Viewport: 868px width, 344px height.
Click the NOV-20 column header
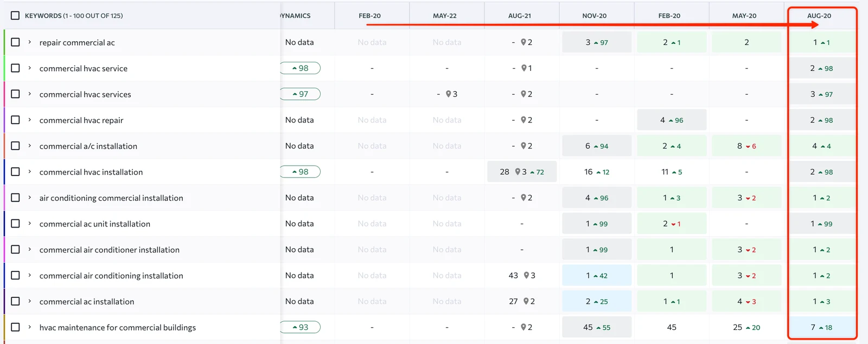(595, 16)
